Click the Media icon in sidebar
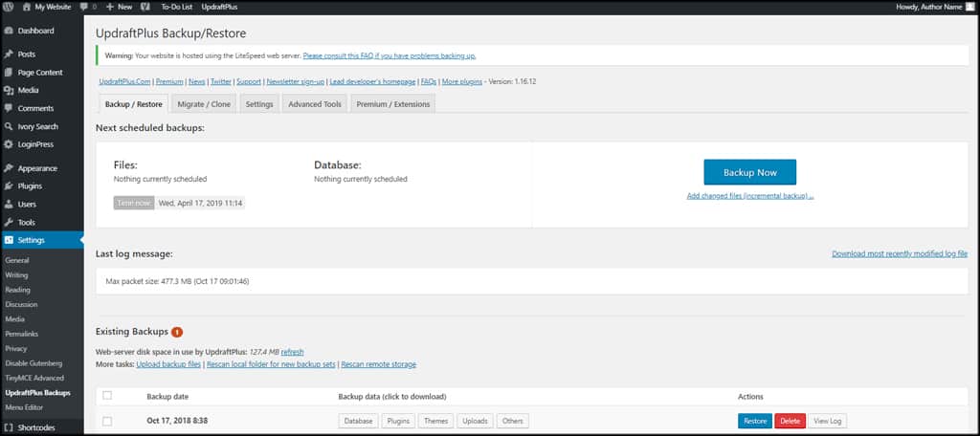This screenshot has width=980, height=436. [9, 91]
